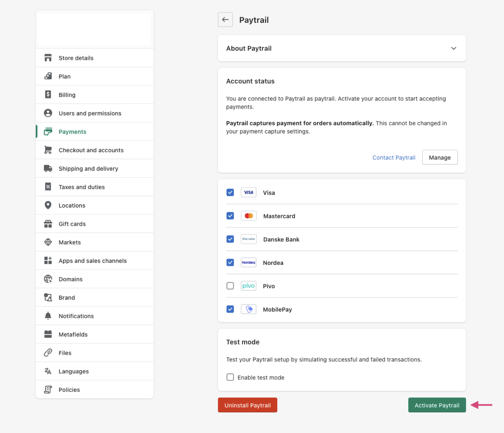Click the Locations pin icon
The width and height of the screenshot is (504, 433).
tap(48, 205)
